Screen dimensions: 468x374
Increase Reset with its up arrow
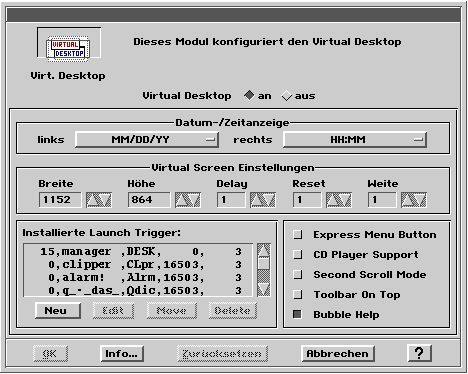(x=332, y=200)
